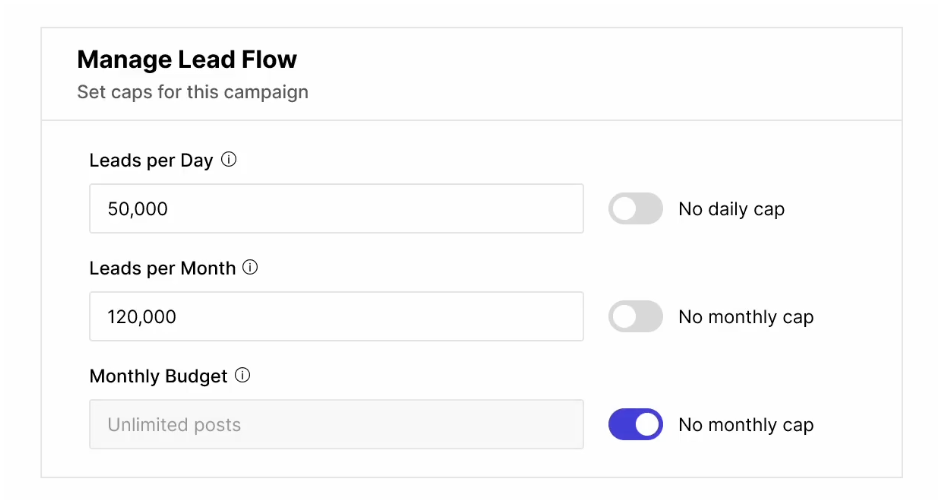Turn on No monthly cap for Leads per Month
This screenshot has height=500, width=940.
click(635, 317)
